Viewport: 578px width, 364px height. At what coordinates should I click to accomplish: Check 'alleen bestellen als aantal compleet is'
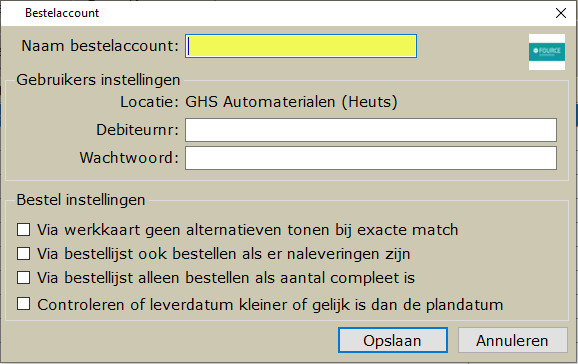[24, 278]
